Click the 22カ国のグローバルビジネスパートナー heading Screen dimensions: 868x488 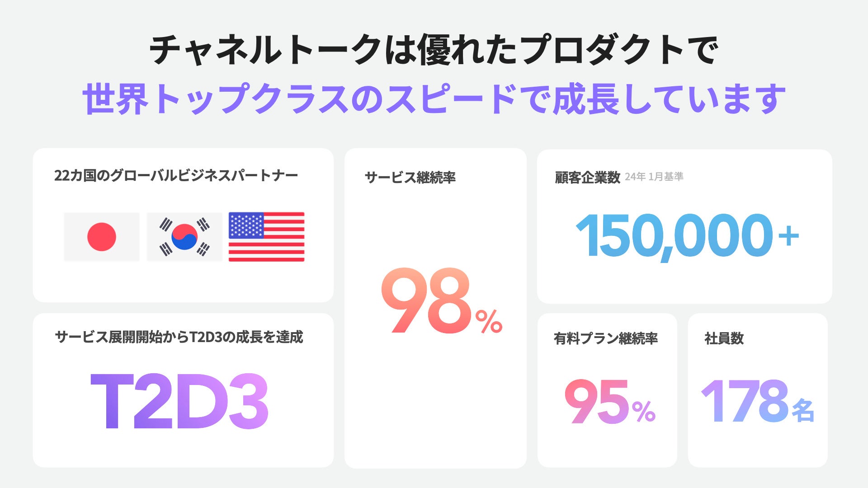point(176,175)
